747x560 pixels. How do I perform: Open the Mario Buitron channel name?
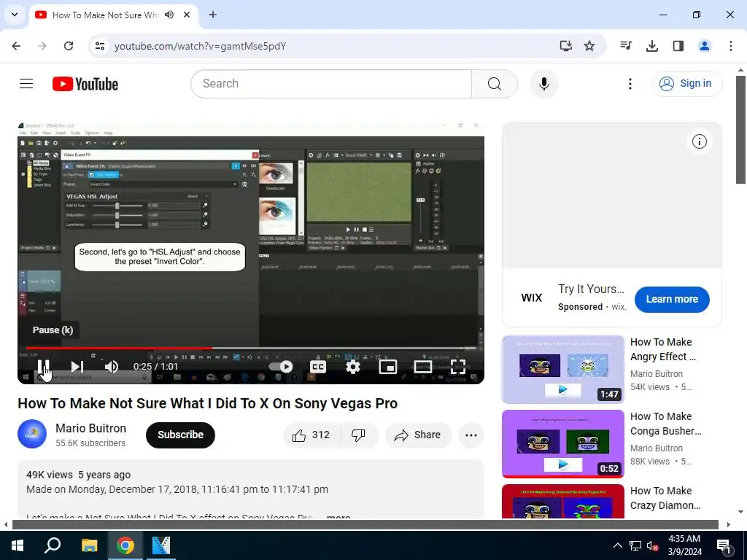[90, 428]
